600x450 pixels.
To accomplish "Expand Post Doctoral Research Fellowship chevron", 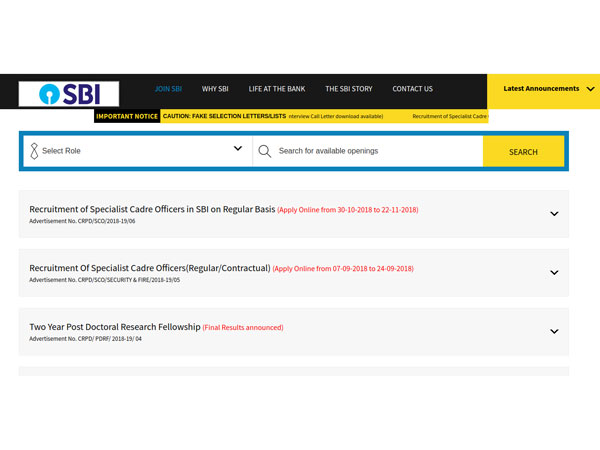I will click(554, 331).
